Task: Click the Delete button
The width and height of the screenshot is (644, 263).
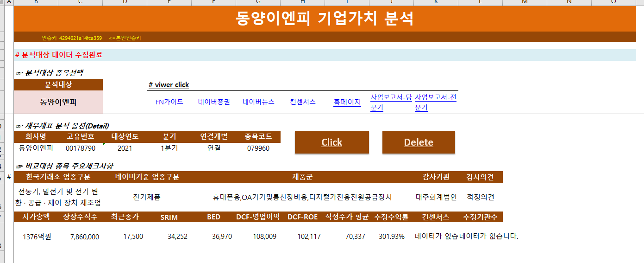Action: [x=419, y=142]
